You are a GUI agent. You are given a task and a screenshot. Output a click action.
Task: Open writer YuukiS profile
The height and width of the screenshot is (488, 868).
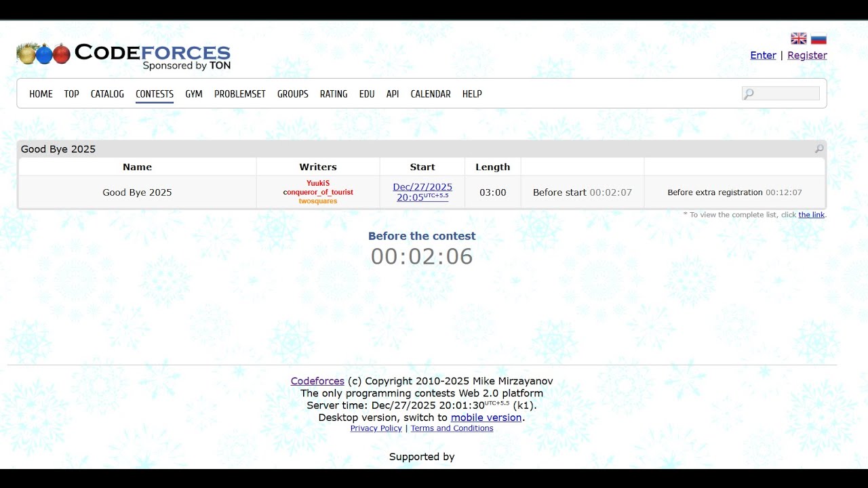pos(318,183)
